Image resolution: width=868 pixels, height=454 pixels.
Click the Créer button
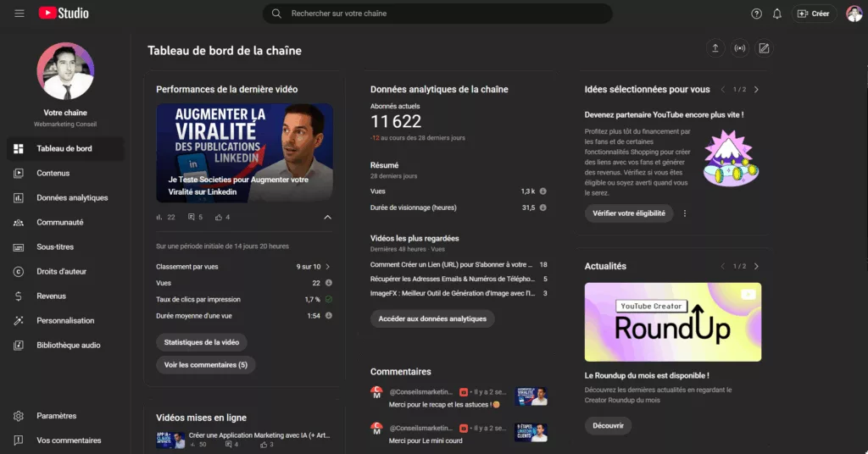813,14
